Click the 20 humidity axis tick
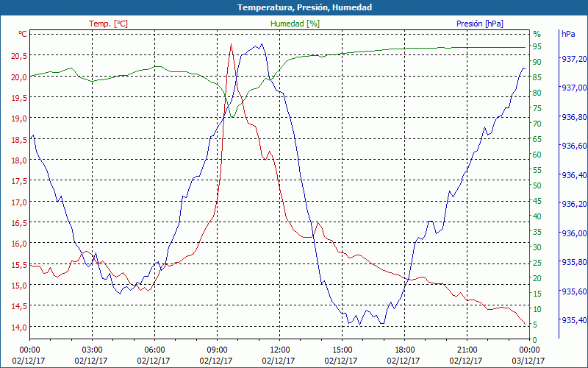This screenshot has width=588, height=368. (537, 278)
